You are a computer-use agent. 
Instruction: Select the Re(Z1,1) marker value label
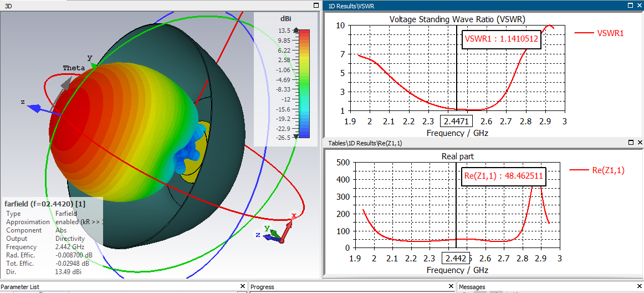pyautogui.click(x=503, y=176)
